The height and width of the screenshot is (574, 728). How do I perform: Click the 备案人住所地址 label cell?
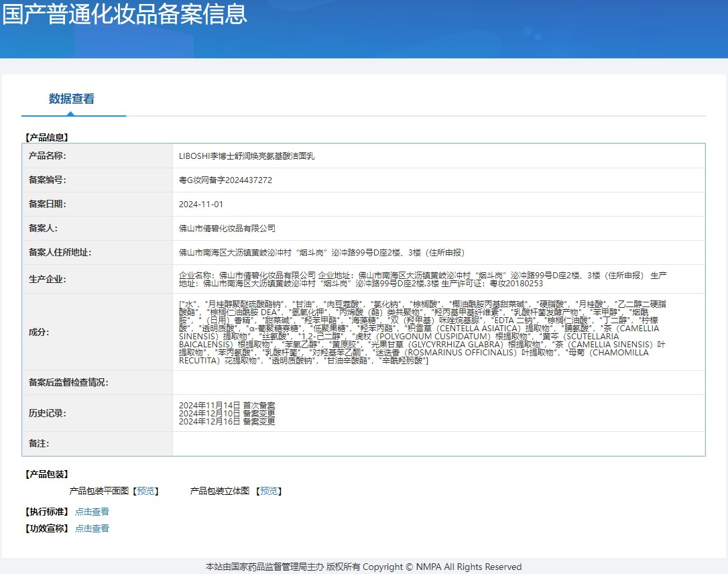point(97,253)
